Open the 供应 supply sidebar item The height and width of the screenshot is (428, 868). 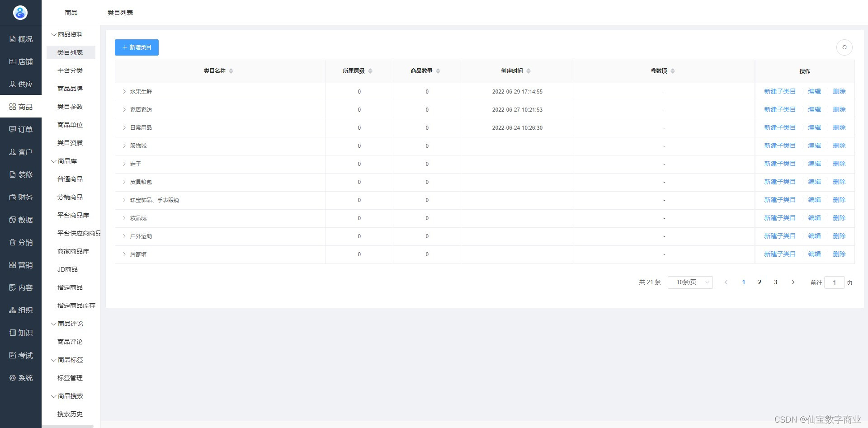tap(21, 85)
